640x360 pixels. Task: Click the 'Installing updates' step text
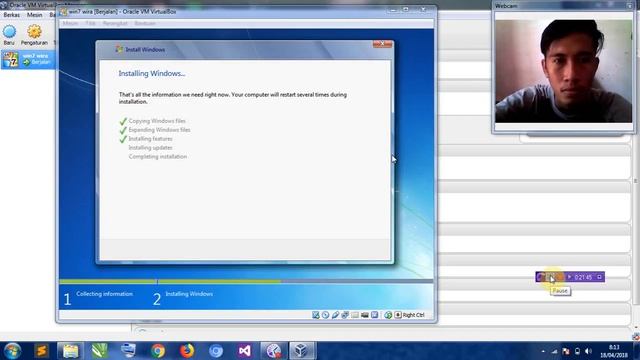tap(151, 148)
